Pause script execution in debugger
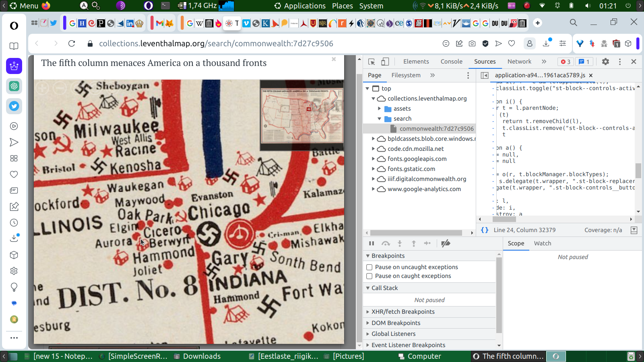644x362 pixels. tap(372, 243)
